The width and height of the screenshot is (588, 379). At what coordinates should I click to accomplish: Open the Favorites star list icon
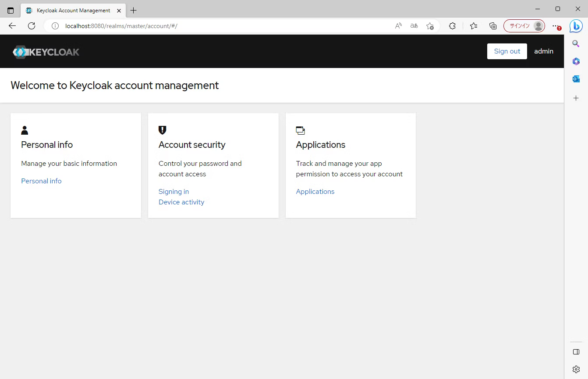[x=474, y=26]
